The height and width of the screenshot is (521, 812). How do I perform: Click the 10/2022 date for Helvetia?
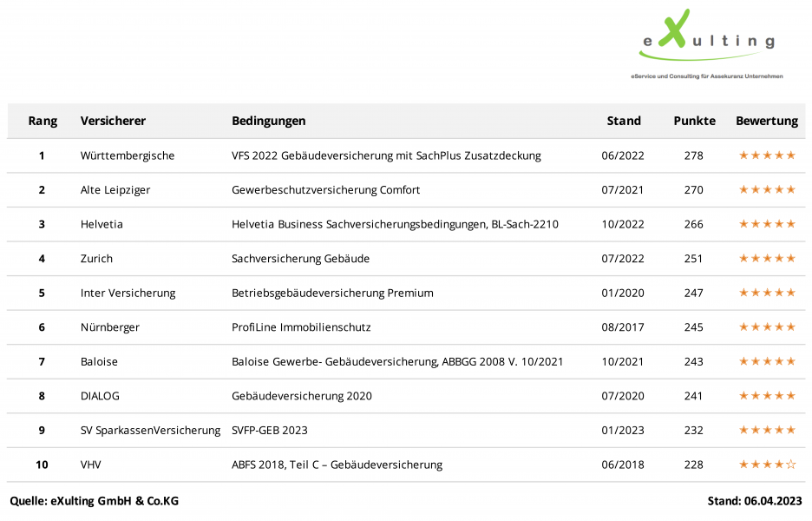tap(623, 224)
